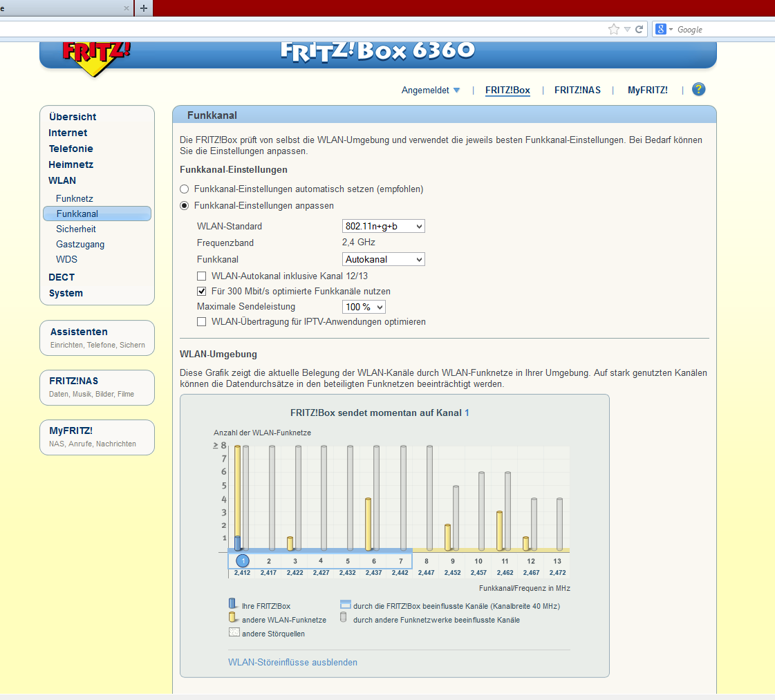Viewport: 775px width, 700px height.
Task: Open the Google search engine icon menu
Action: 664,29
